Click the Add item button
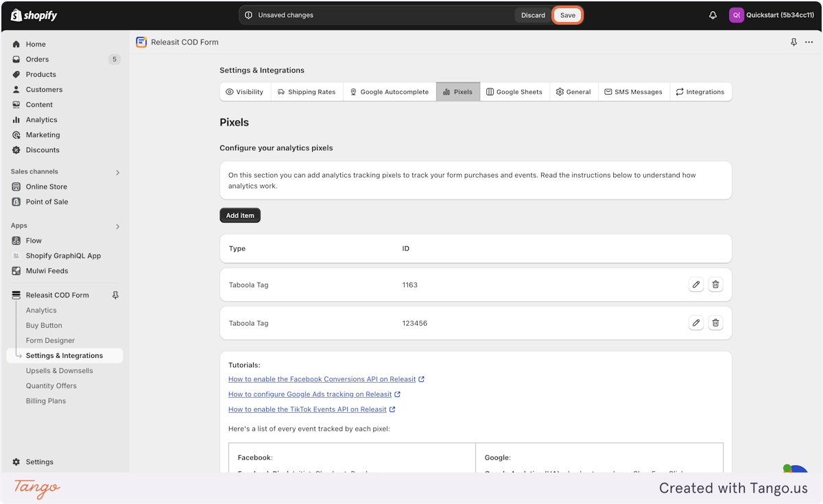This screenshot has width=823, height=504. click(240, 215)
